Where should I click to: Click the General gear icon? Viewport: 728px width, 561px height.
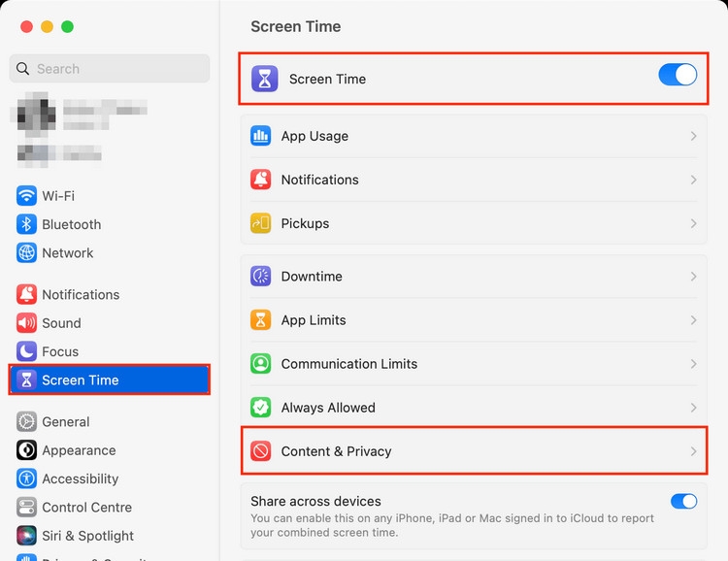(26, 421)
